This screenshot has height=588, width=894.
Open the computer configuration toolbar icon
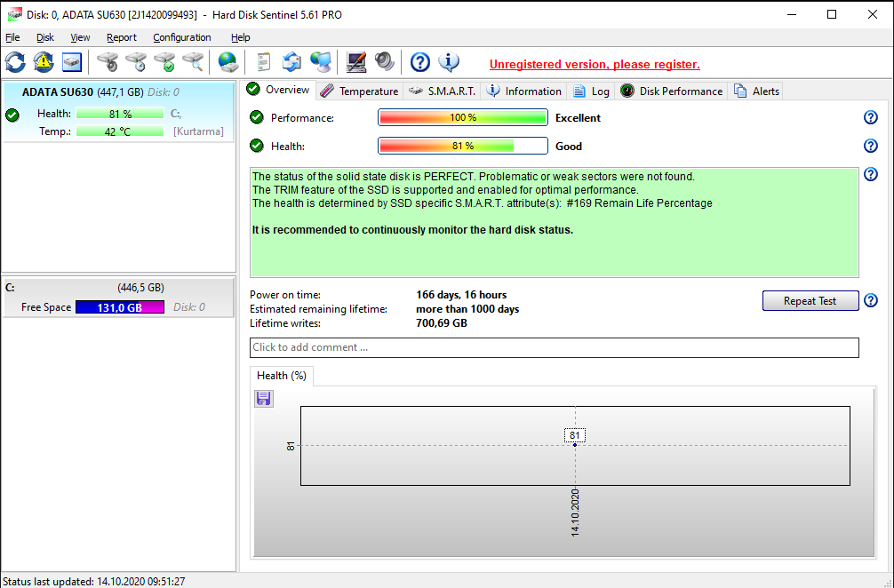click(x=356, y=62)
